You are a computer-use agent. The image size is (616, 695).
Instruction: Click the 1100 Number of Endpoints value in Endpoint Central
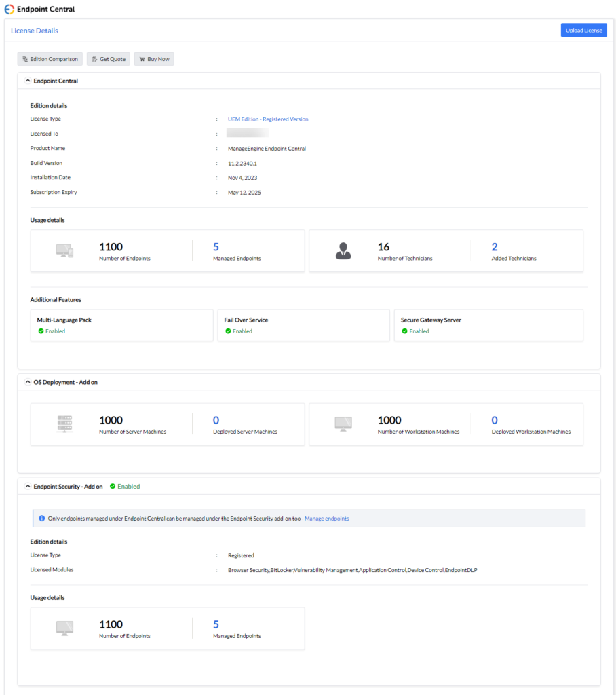[111, 247]
